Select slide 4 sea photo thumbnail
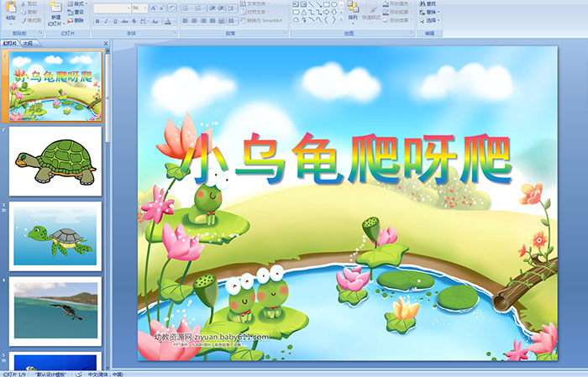Screen dimensions: 588x377 click(x=55, y=311)
